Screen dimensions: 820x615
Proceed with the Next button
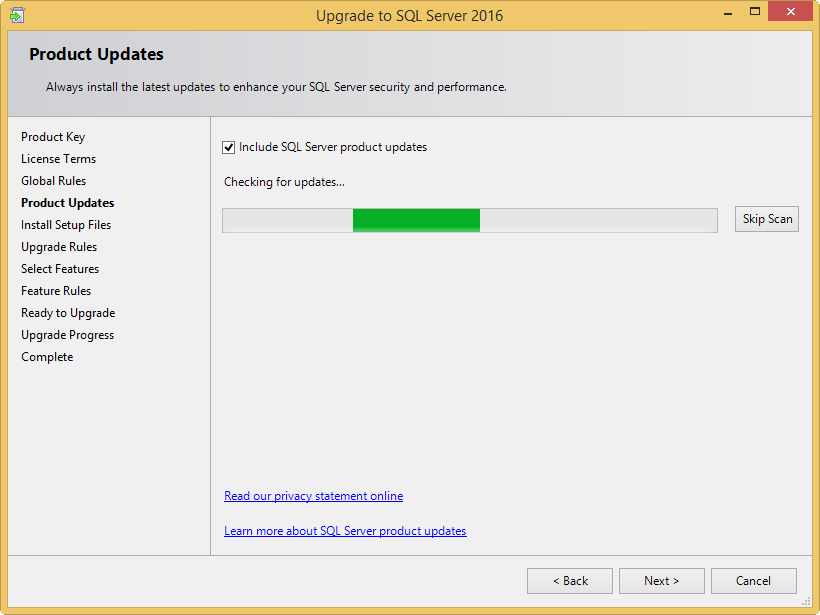pyautogui.click(x=661, y=581)
